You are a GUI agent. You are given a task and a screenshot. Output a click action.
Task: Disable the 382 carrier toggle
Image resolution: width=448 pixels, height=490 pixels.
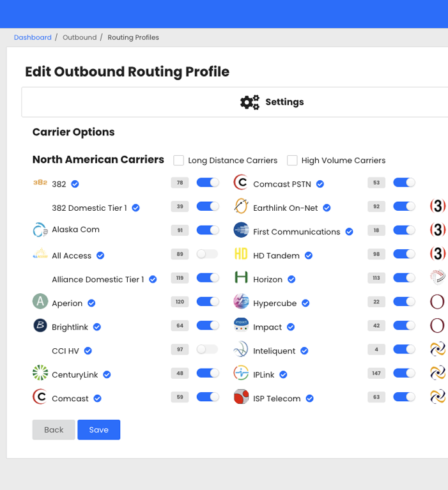pos(208,183)
